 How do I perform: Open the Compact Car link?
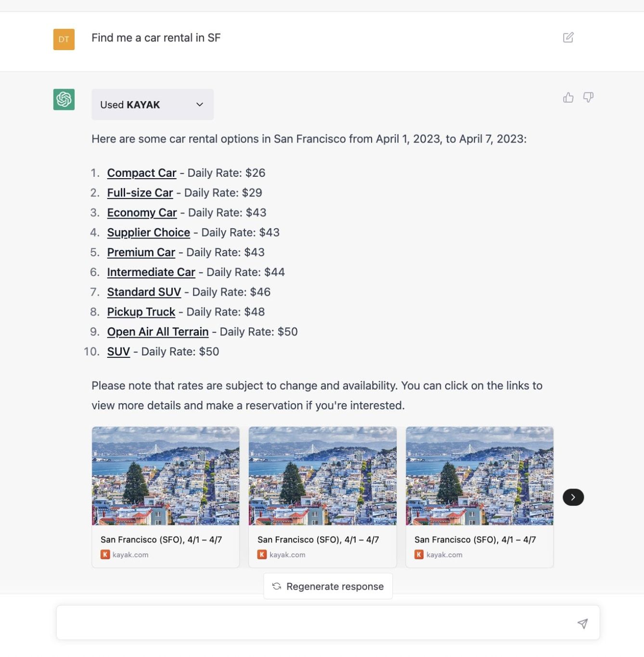click(x=142, y=173)
